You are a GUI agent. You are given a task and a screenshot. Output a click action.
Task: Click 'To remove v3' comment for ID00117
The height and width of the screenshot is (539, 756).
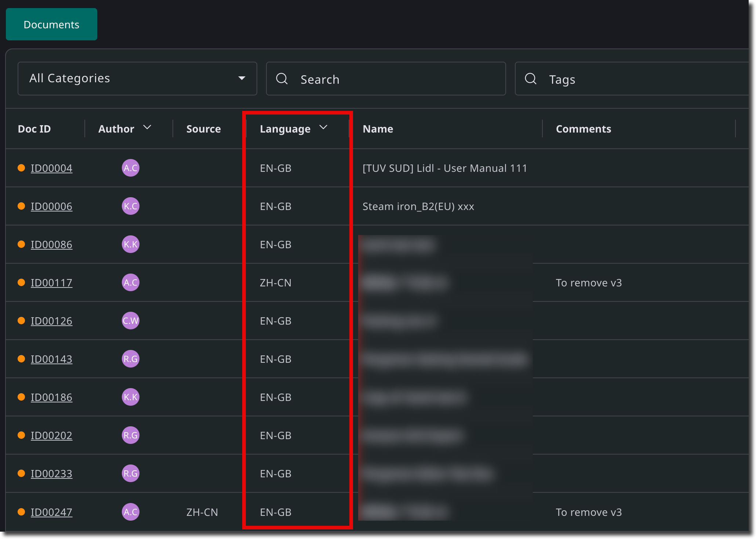(589, 283)
